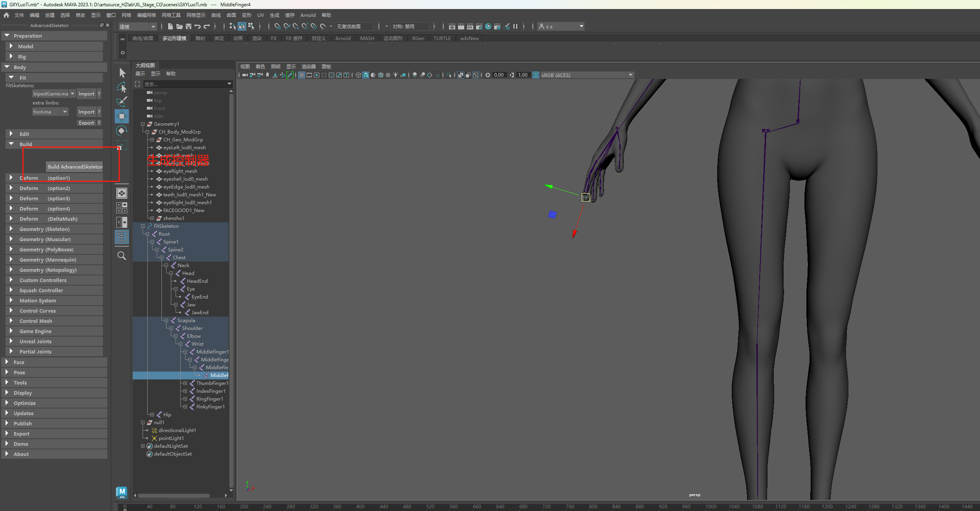980x511 pixels.
Task: Open the 网格工具 menu
Action: point(171,15)
